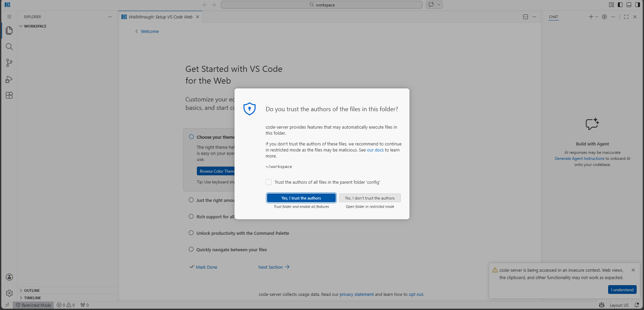Click the 'workspace' command center search box
The image size is (644, 310).
[322, 5]
